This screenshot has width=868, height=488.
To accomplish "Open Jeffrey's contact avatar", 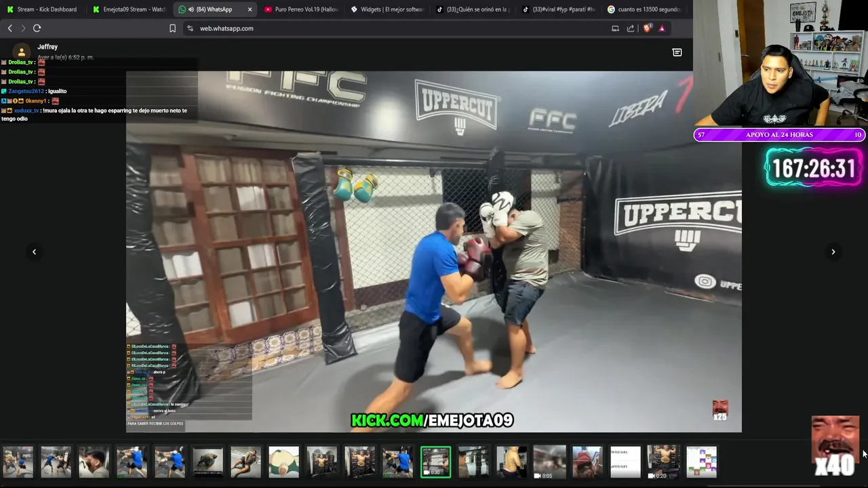I will point(22,52).
